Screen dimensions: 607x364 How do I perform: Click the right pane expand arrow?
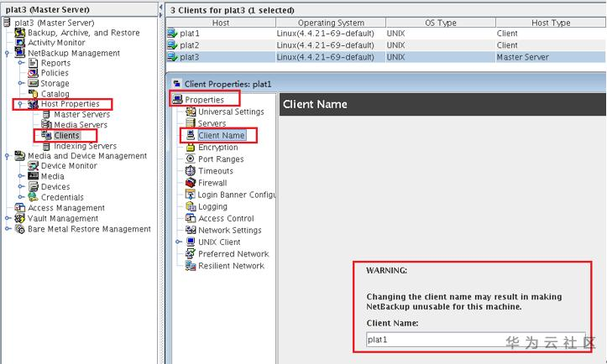(x=161, y=15)
